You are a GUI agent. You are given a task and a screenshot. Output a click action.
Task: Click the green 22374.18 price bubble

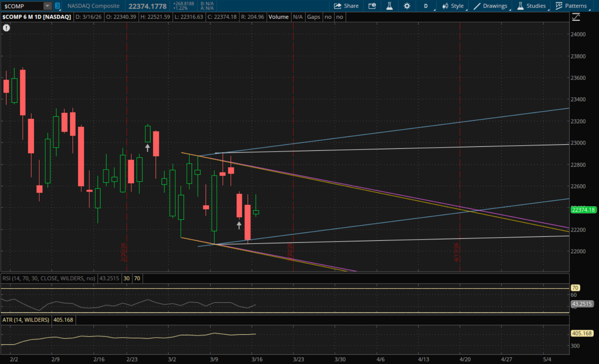pyautogui.click(x=583, y=210)
